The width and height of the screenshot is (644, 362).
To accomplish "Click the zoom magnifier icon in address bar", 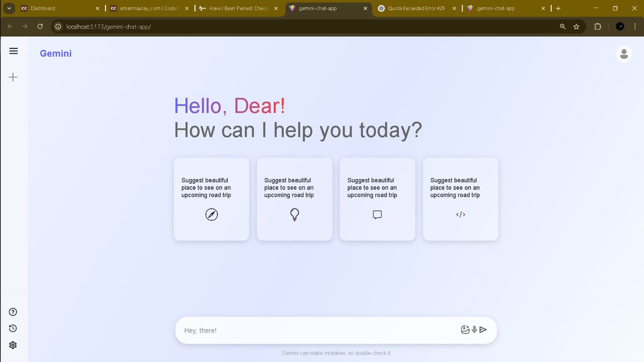I will click(x=562, y=26).
